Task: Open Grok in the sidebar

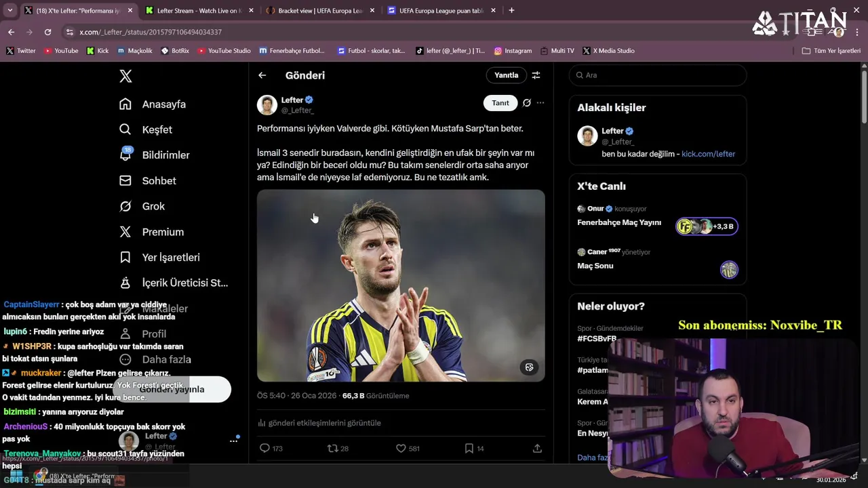Action: [142, 206]
